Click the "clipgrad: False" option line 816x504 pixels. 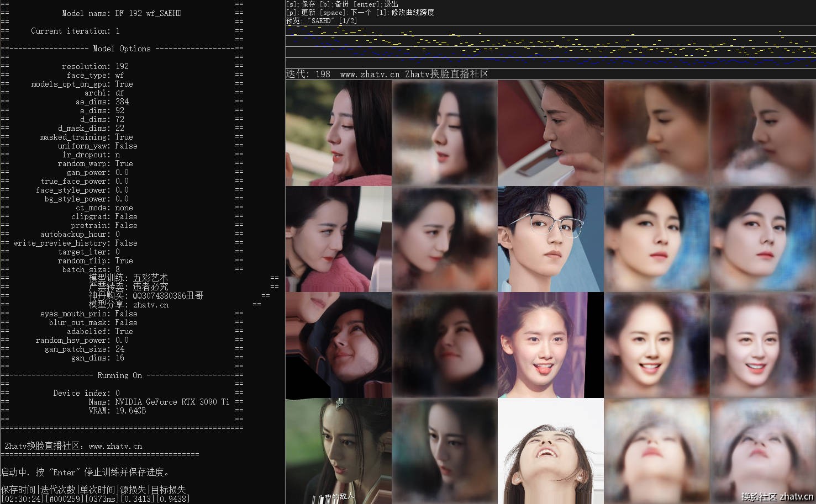(x=104, y=216)
